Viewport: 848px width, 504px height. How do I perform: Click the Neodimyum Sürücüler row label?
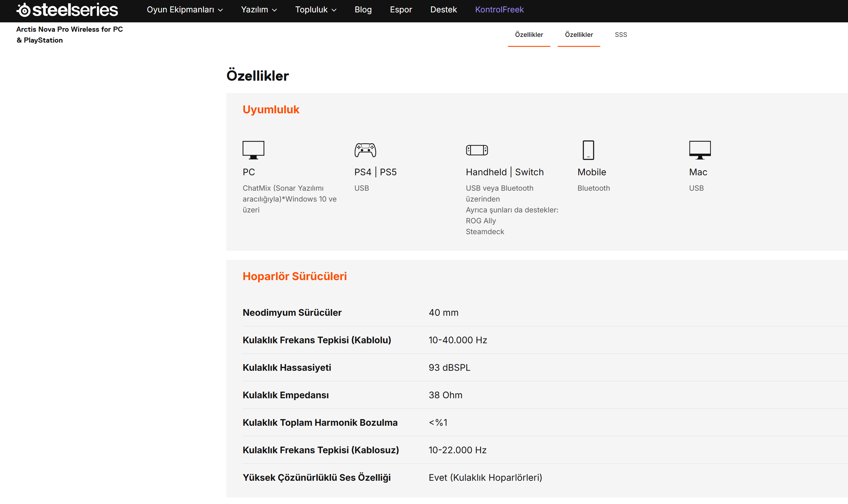(x=292, y=312)
